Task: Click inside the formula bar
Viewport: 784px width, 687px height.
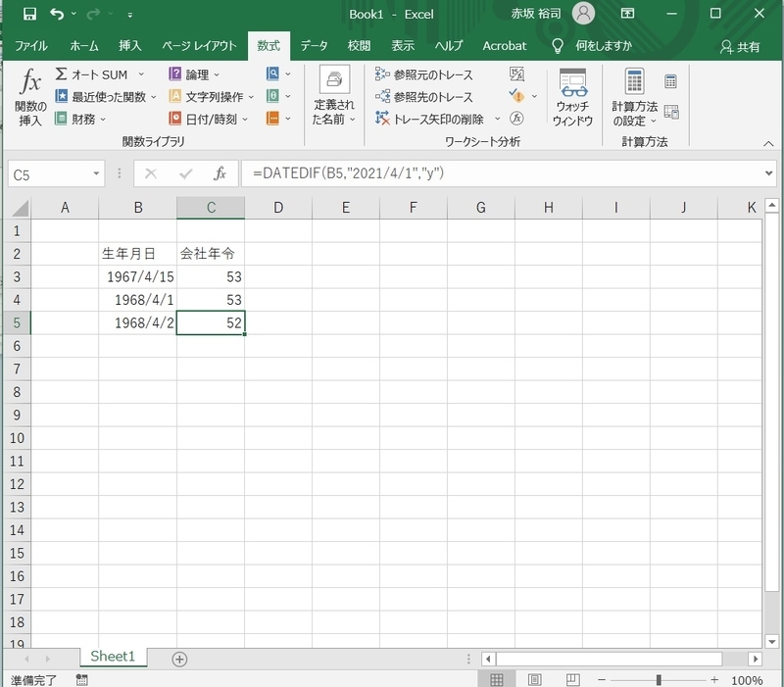Action: pyautogui.click(x=503, y=173)
